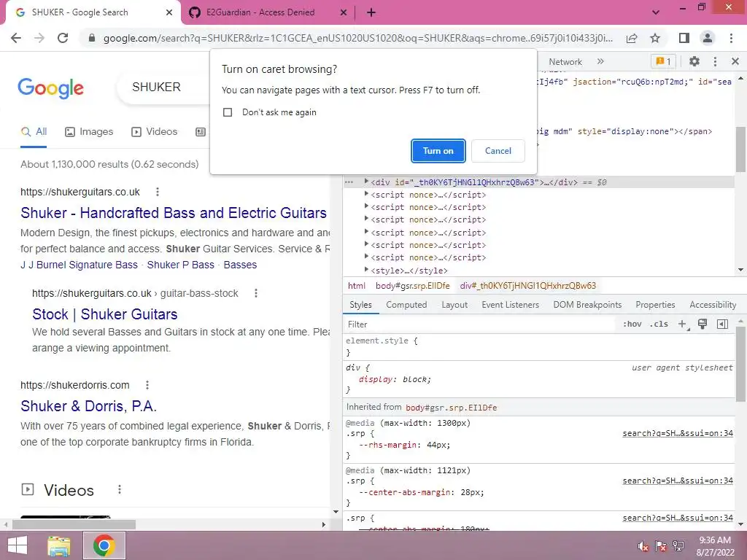747x560 pixels.
Task: Switch to the Styles pane tab
Action: (x=360, y=305)
